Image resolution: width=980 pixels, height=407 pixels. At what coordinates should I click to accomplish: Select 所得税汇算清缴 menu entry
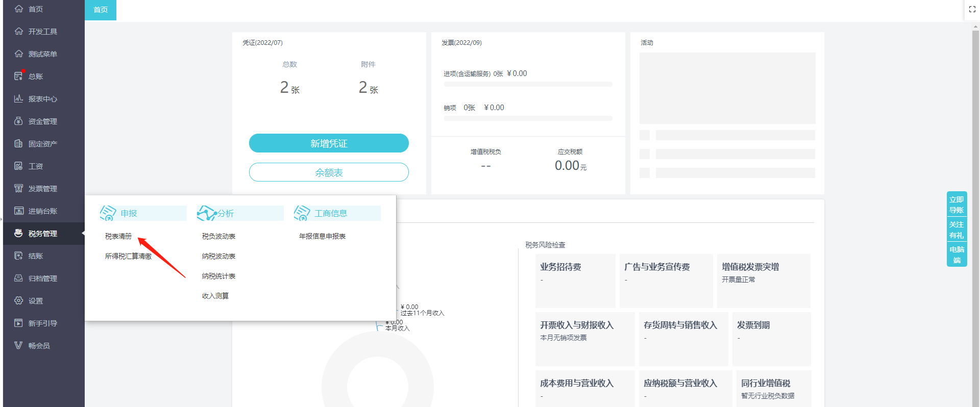[x=128, y=256]
